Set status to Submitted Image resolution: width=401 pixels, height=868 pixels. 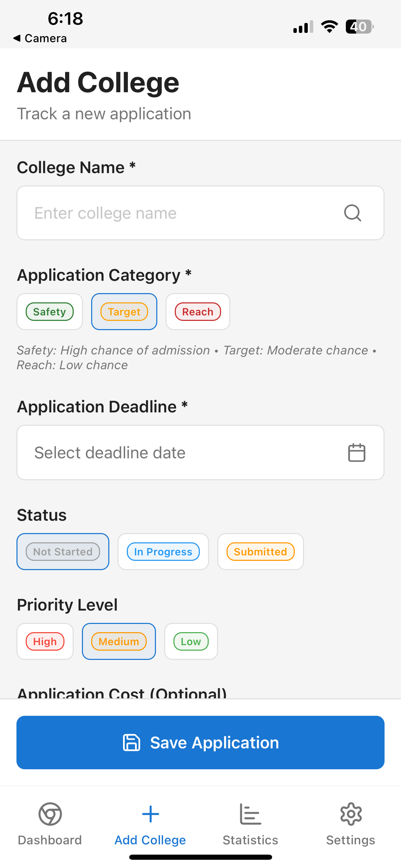[x=260, y=552]
